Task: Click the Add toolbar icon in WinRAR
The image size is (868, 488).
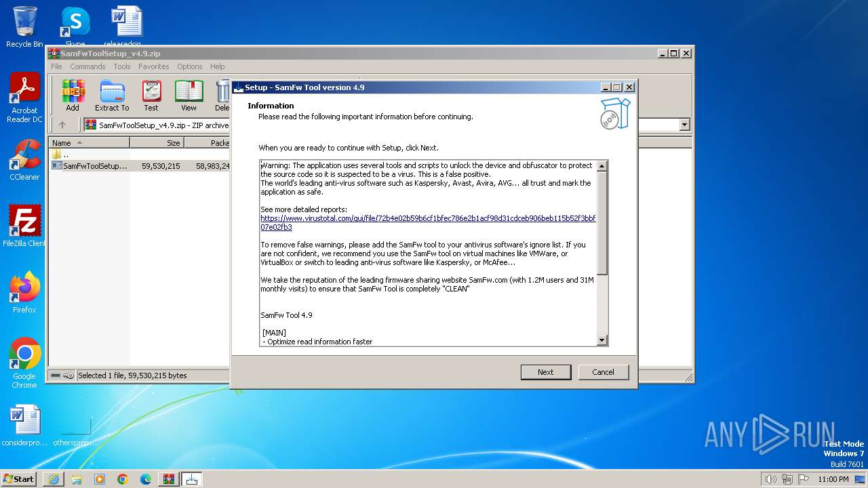Action: click(x=73, y=95)
